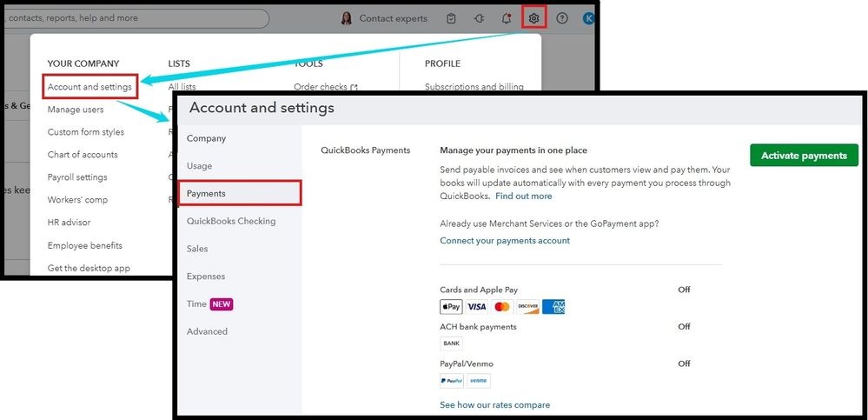The image size is (868, 420).
Task: Click the Contact experts avatar photo
Action: (x=347, y=18)
